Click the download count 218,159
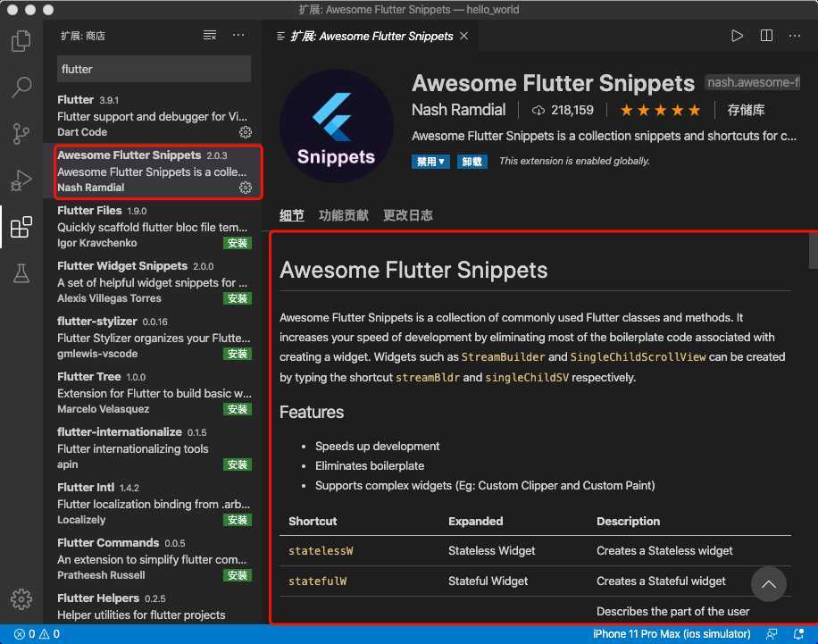The width and height of the screenshot is (818, 644). point(563,110)
